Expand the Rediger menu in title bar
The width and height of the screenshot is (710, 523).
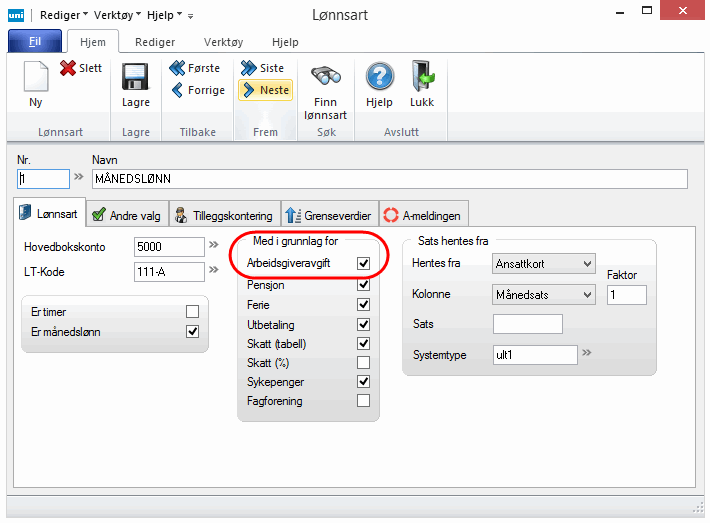[x=62, y=15]
